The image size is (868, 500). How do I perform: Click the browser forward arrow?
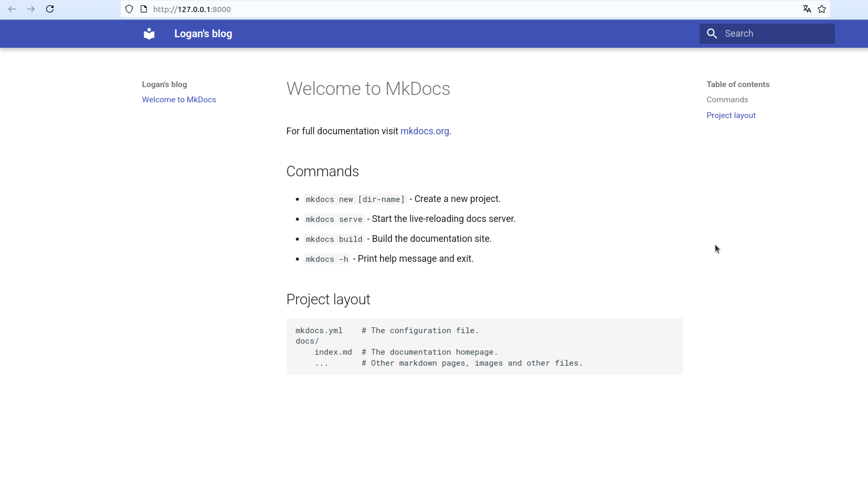tap(31, 9)
